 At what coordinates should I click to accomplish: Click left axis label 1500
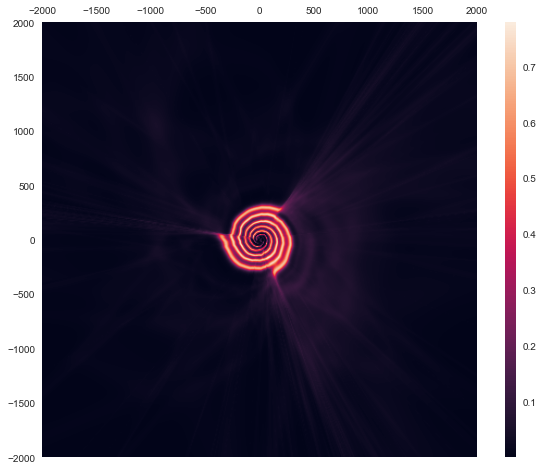coord(24,78)
